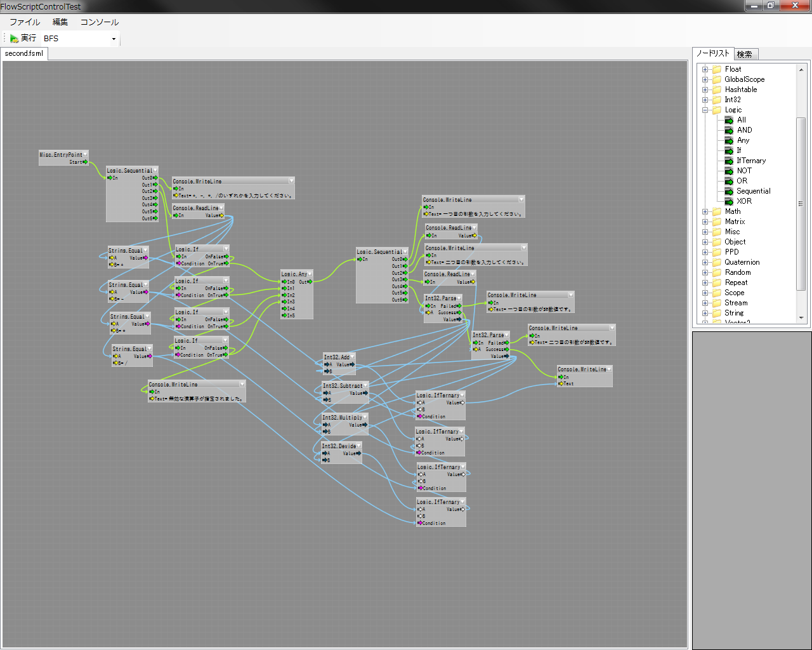
Task: Open the Misc.EntryPoint node dropdown arrow
Action: (x=85, y=154)
